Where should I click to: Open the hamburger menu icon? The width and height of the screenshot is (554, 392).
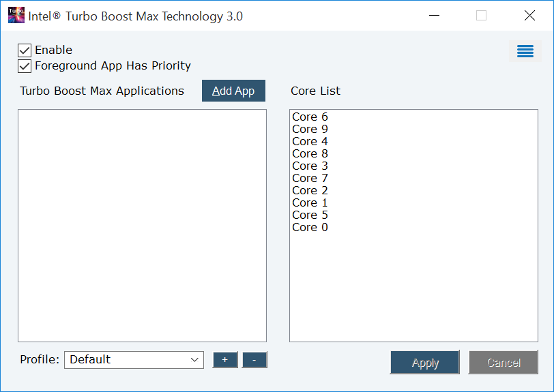click(x=525, y=51)
